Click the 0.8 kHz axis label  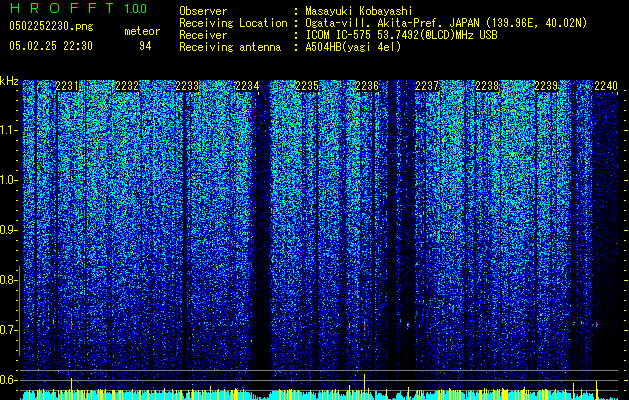(8, 280)
